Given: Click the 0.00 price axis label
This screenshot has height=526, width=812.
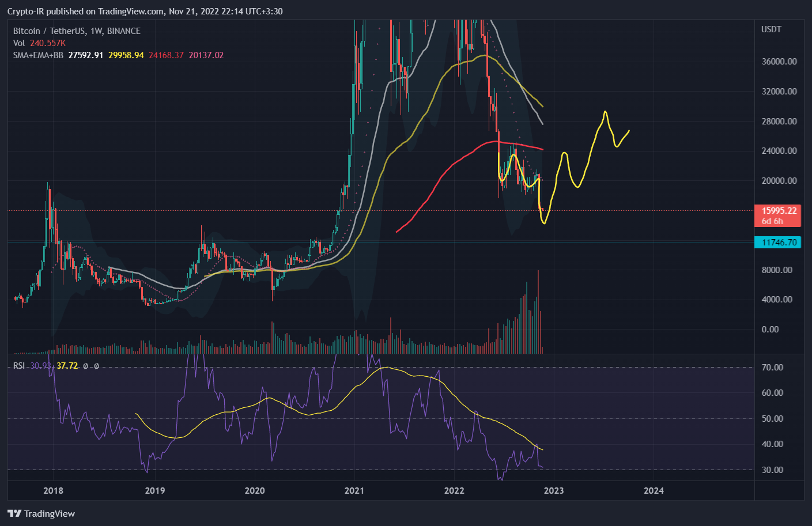Looking at the screenshot, I should pyautogui.click(x=770, y=330).
